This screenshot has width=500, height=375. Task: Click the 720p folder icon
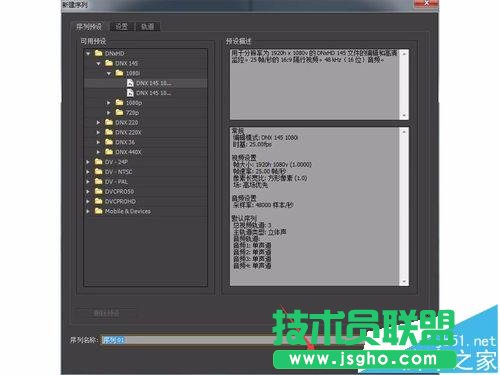[x=119, y=112]
